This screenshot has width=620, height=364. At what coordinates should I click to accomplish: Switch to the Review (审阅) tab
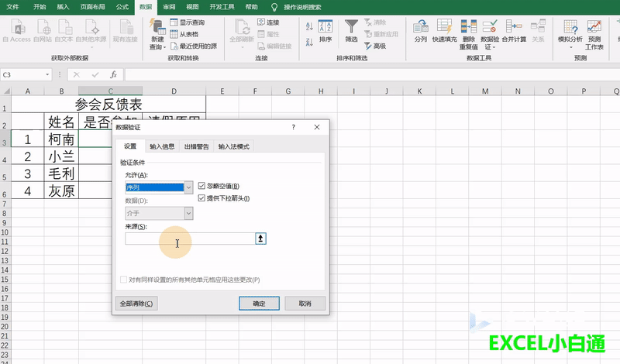tap(169, 7)
